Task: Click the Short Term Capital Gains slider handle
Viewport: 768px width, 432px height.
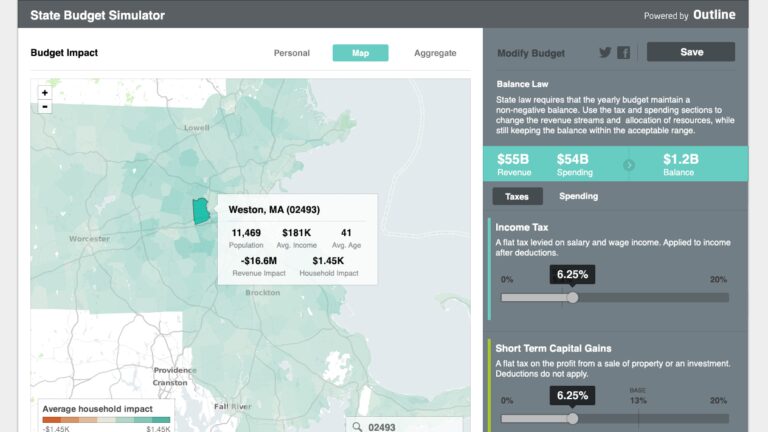Action: pyautogui.click(x=573, y=418)
